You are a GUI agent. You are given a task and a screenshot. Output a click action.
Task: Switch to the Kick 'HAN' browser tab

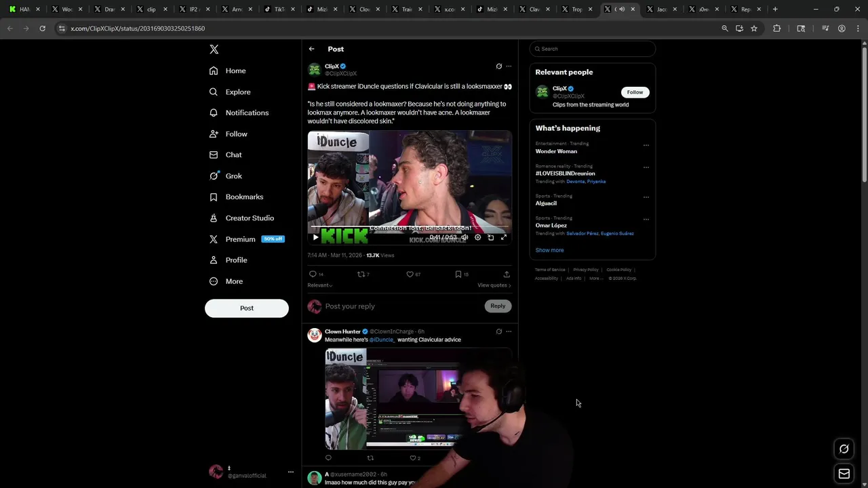25,9
